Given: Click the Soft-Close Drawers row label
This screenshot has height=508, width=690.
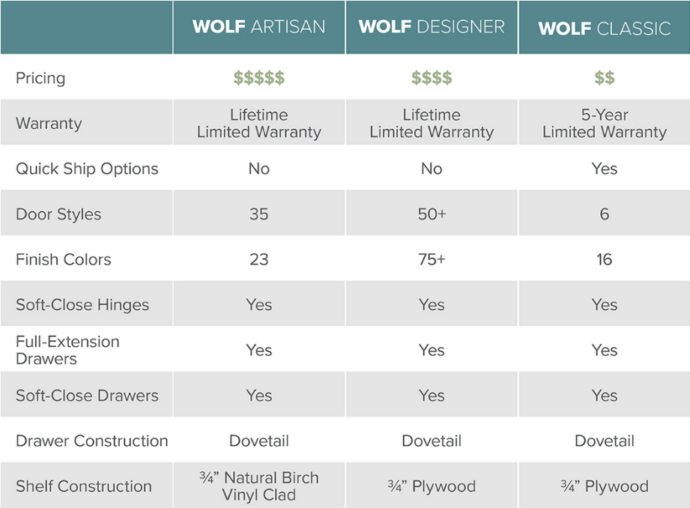Looking at the screenshot, I should pos(87,395).
